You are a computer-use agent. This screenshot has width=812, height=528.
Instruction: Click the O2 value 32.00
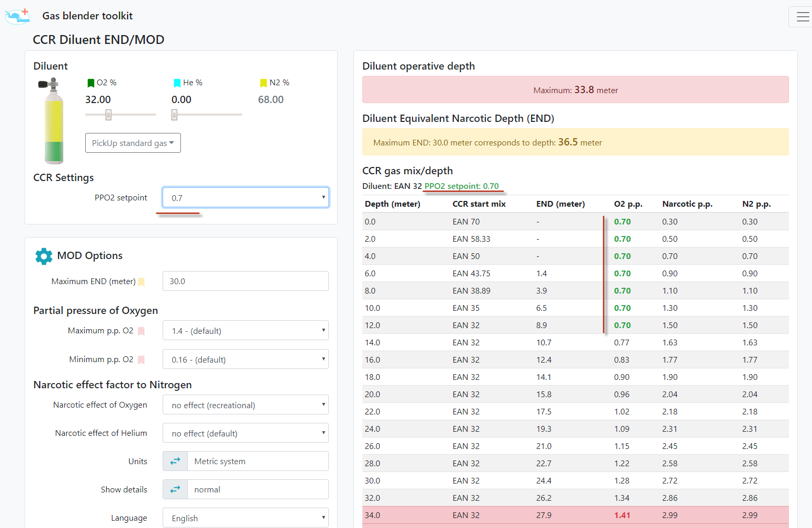tap(98, 99)
